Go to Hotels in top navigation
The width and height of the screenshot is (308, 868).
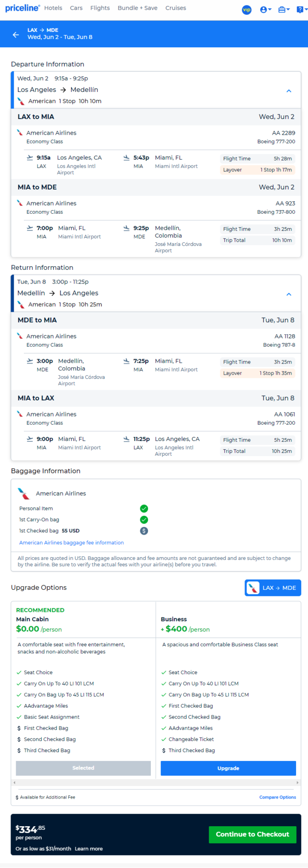coord(53,8)
